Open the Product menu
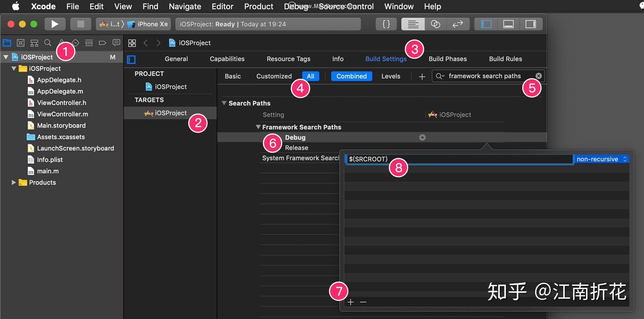This screenshot has width=644, height=319. 259,6
